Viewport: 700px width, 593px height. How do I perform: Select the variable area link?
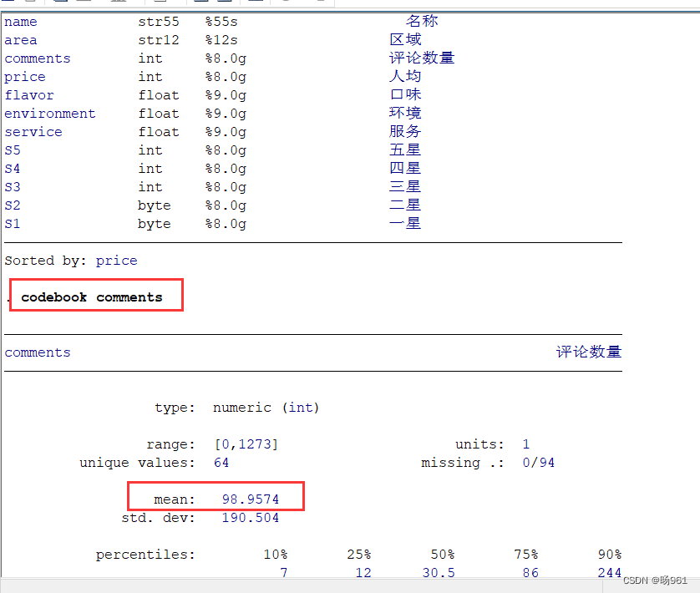click(x=20, y=39)
